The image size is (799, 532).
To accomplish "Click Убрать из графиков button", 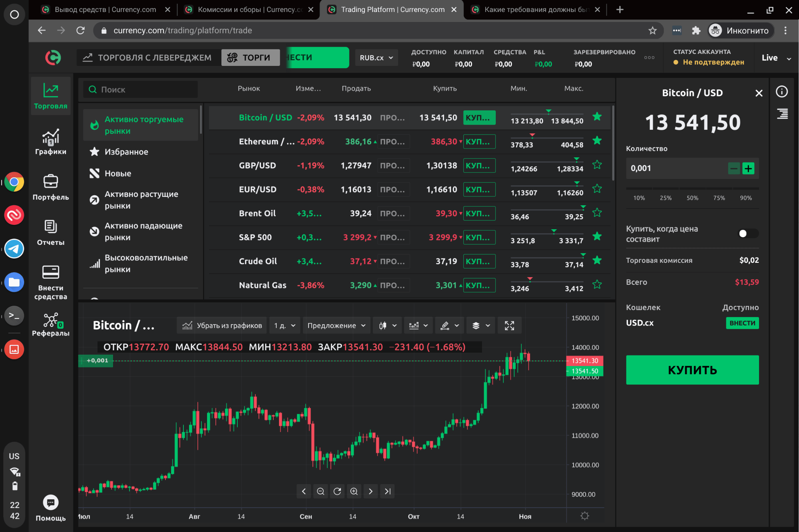I will coord(222,326).
